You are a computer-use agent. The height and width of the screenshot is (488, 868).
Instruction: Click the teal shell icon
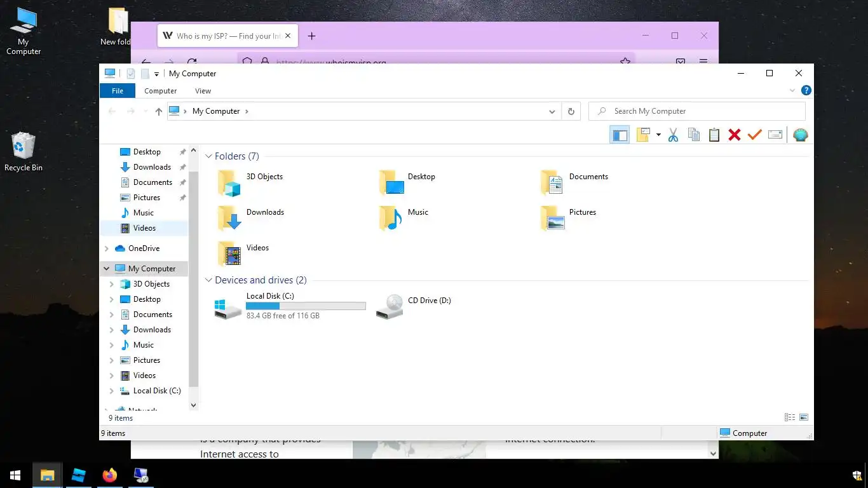click(801, 135)
